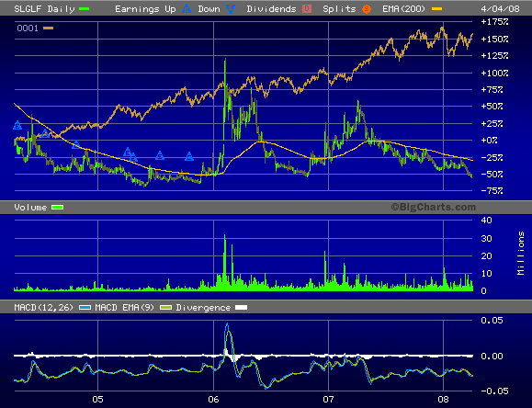
Task: Click the +50% axis label
Action: tap(492, 107)
